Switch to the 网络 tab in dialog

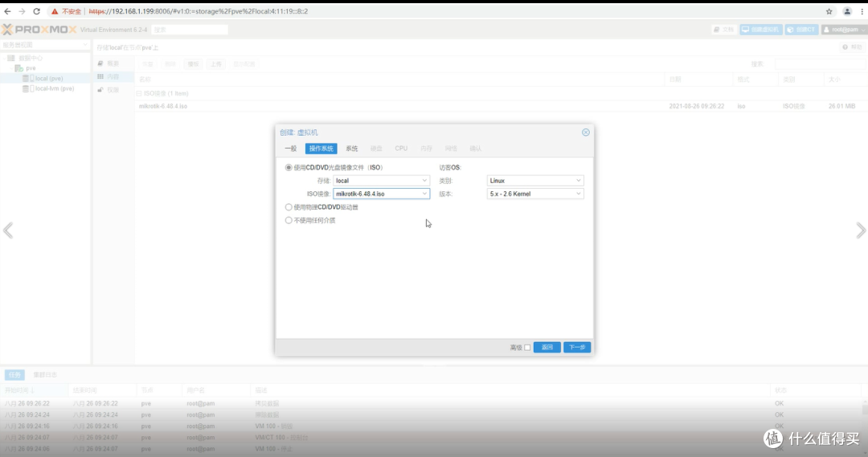[451, 149]
